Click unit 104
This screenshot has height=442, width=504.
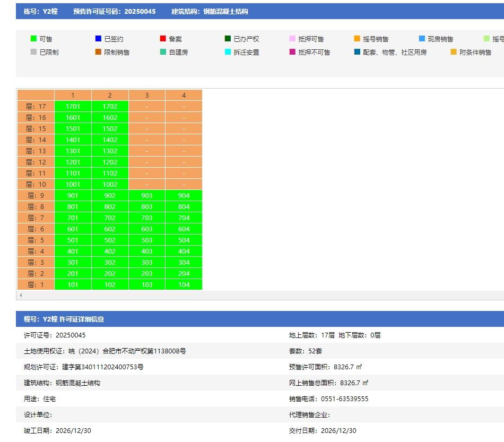click(184, 285)
